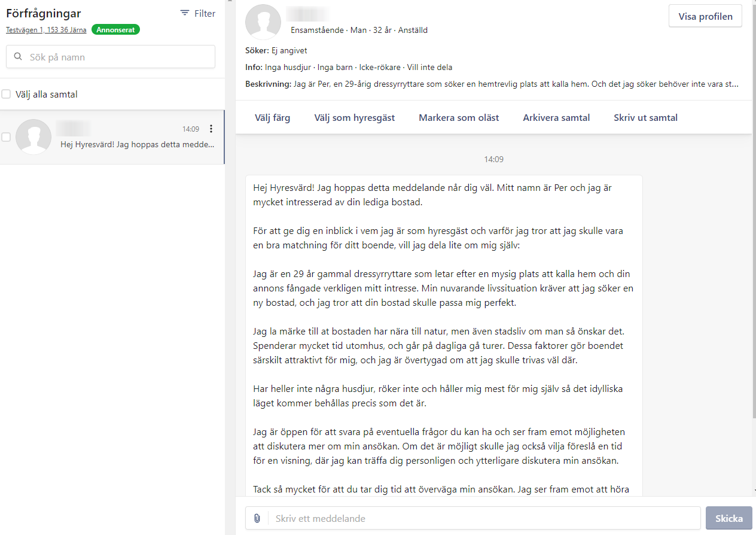Click the search magnifier icon

point(18,57)
